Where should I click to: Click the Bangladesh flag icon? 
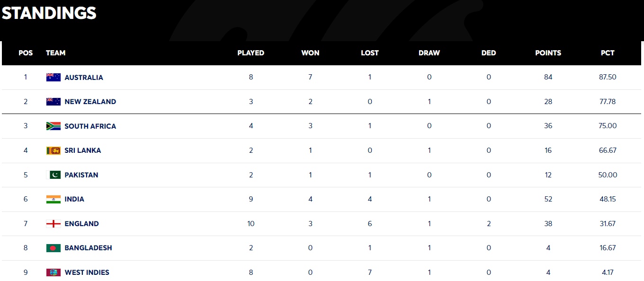(53, 248)
